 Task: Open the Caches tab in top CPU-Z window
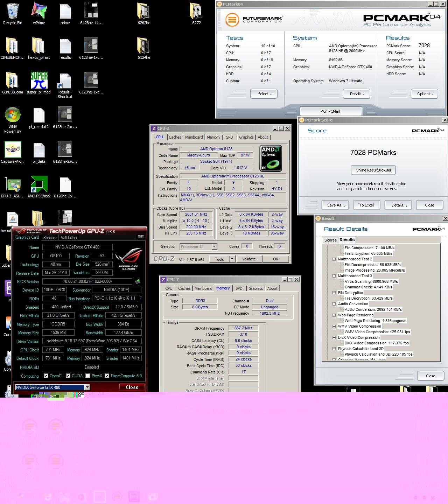175,137
